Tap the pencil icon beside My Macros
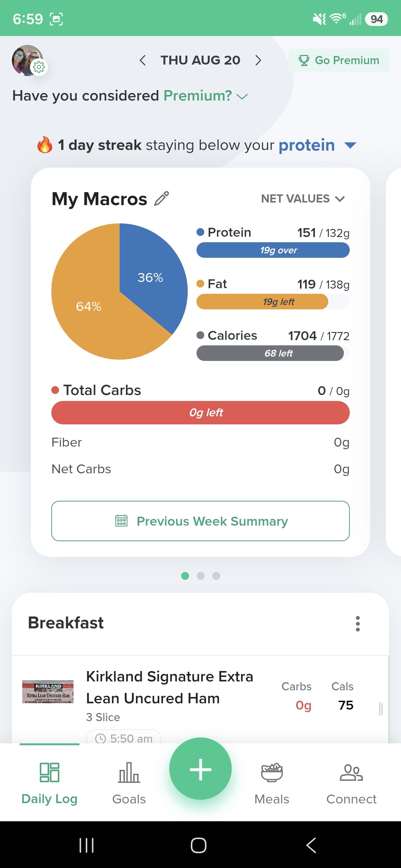The height and width of the screenshot is (868, 401). click(x=162, y=198)
